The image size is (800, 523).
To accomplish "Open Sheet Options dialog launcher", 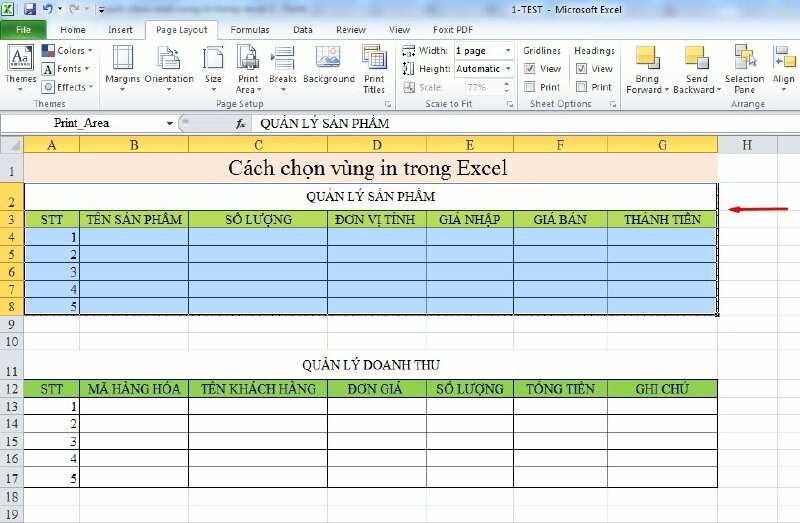I will (x=613, y=104).
